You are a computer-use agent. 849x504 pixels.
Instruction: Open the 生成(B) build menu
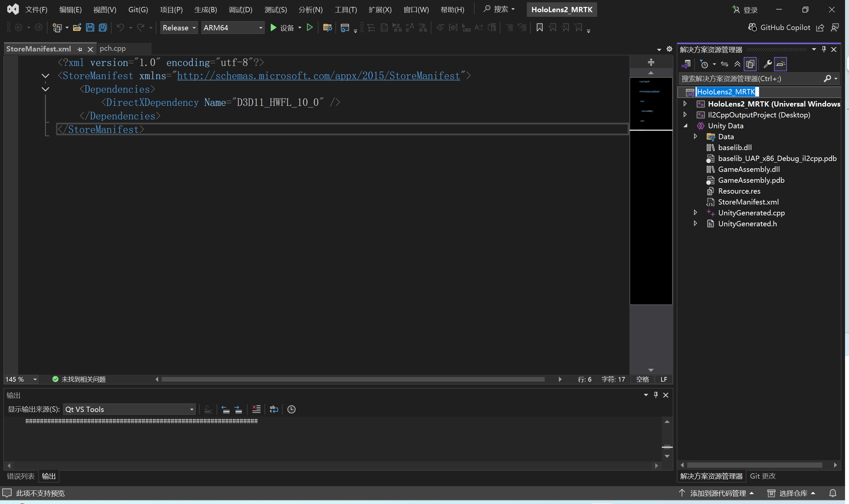(205, 10)
